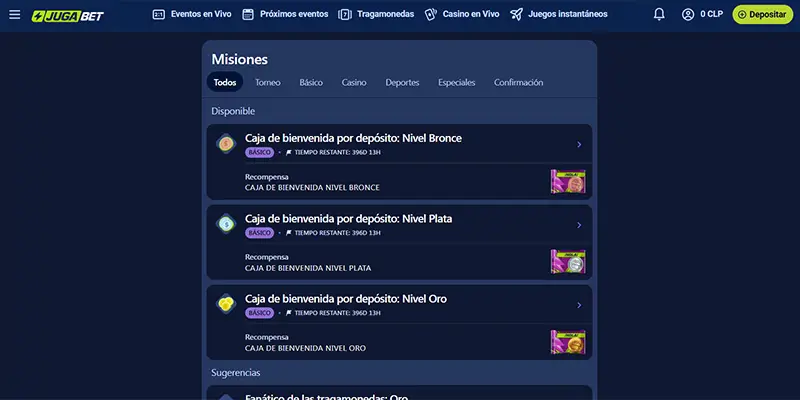The width and height of the screenshot is (800, 400).
Task: Expand the Nivel Bronce mission chevron
Action: [x=579, y=144]
